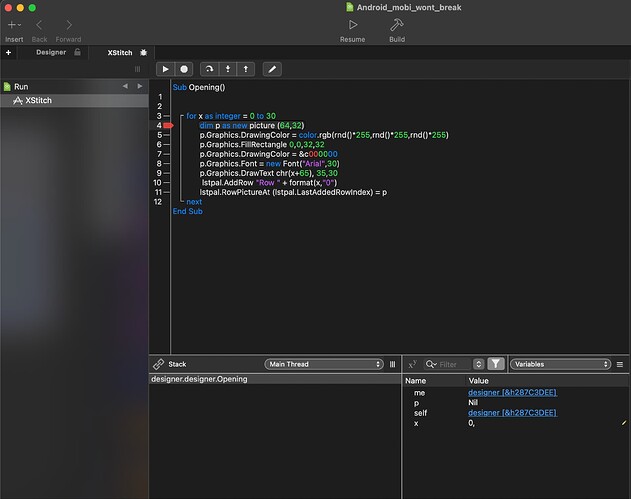Open the 'me' designer object link
The height and width of the screenshot is (499, 631).
click(x=512, y=392)
